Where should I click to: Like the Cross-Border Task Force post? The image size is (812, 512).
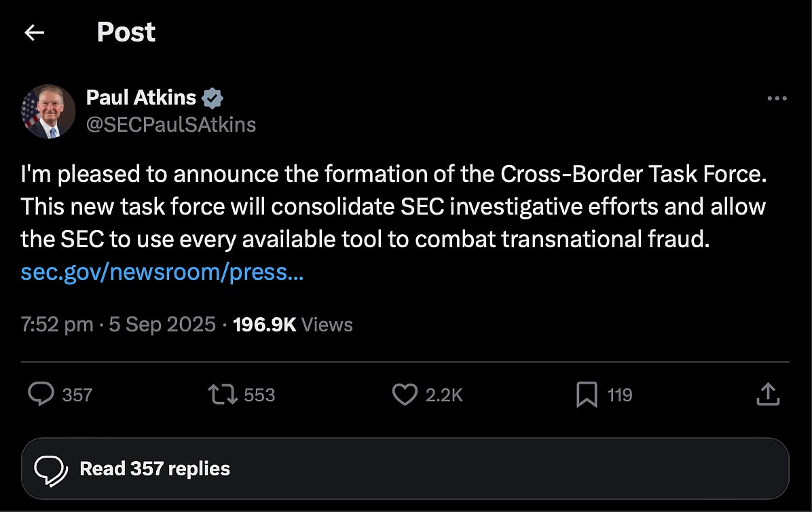pos(405,395)
